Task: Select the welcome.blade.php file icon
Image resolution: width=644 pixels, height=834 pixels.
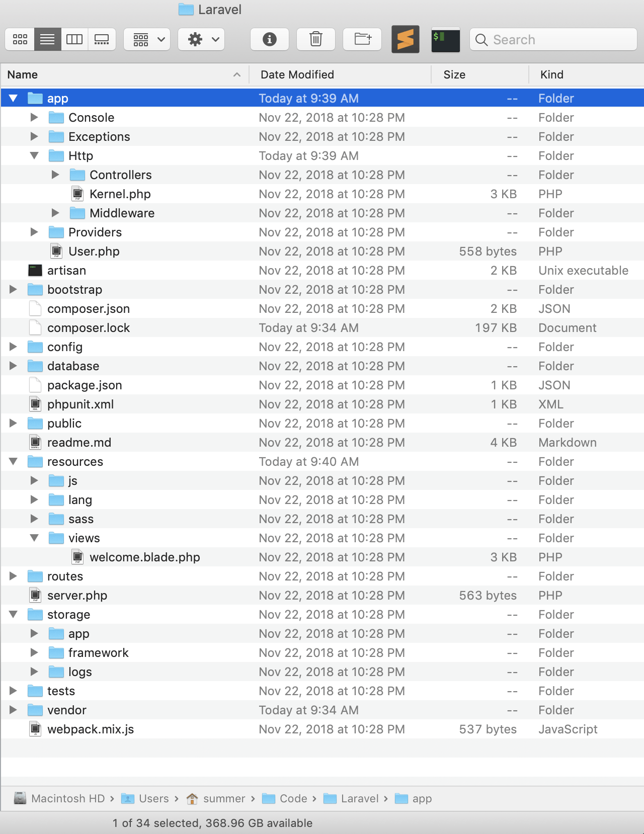Action: pos(77,557)
